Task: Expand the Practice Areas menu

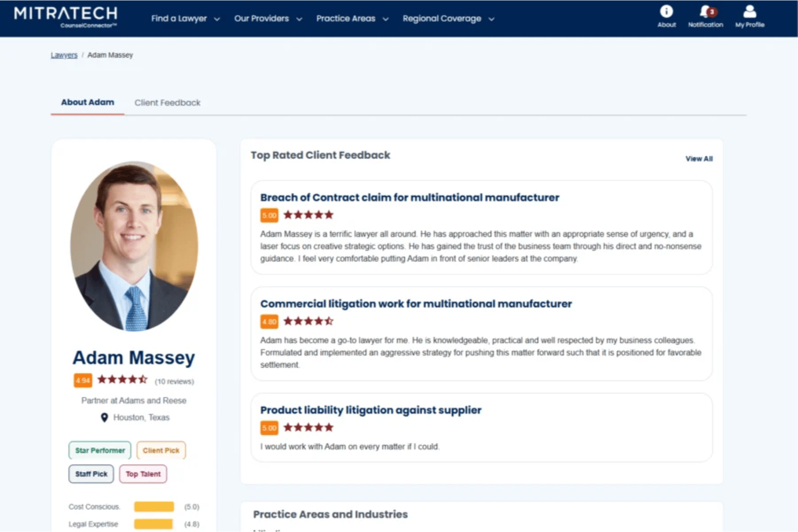Action: point(352,18)
